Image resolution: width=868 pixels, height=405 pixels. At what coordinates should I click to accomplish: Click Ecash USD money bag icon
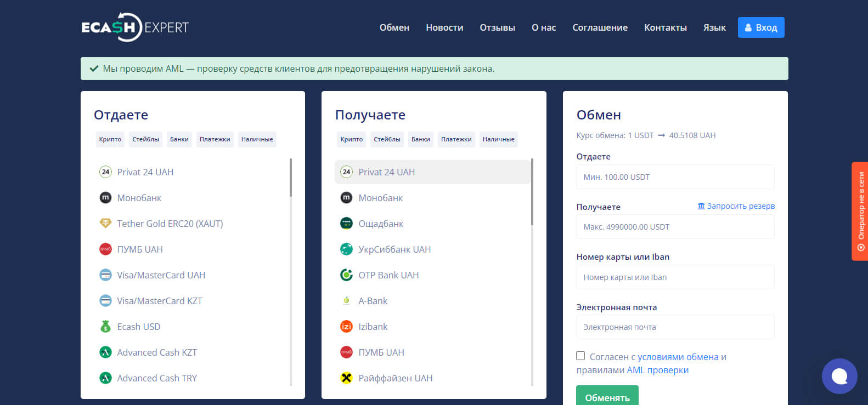(105, 327)
